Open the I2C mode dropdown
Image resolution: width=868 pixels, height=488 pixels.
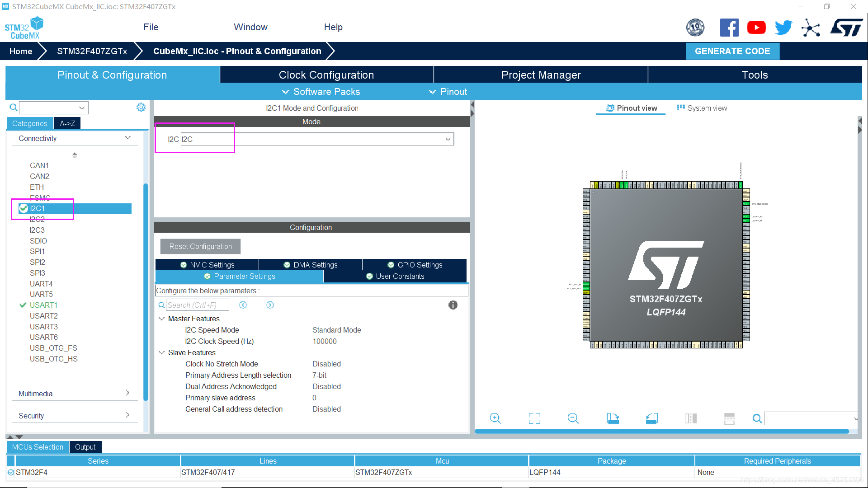click(x=448, y=139)
